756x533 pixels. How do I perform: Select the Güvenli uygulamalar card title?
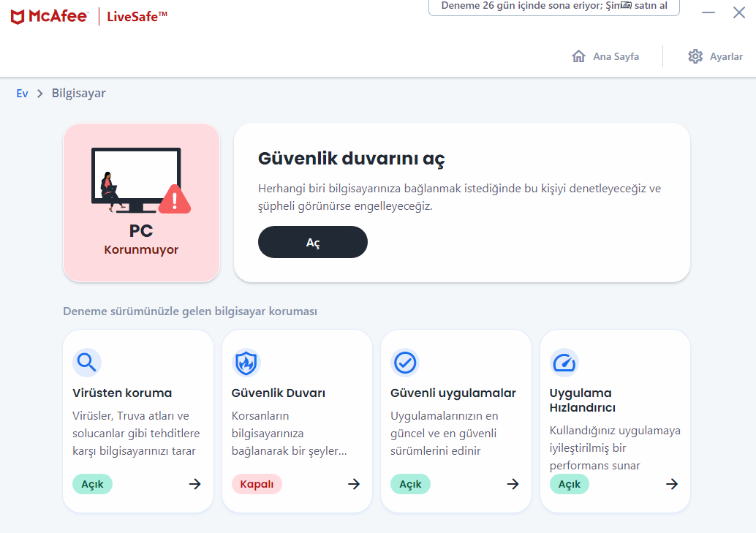click(x=453, y=393)
